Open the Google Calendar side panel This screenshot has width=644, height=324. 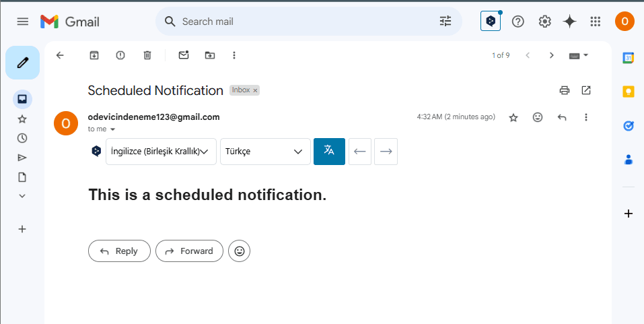[x=629, y=59]
